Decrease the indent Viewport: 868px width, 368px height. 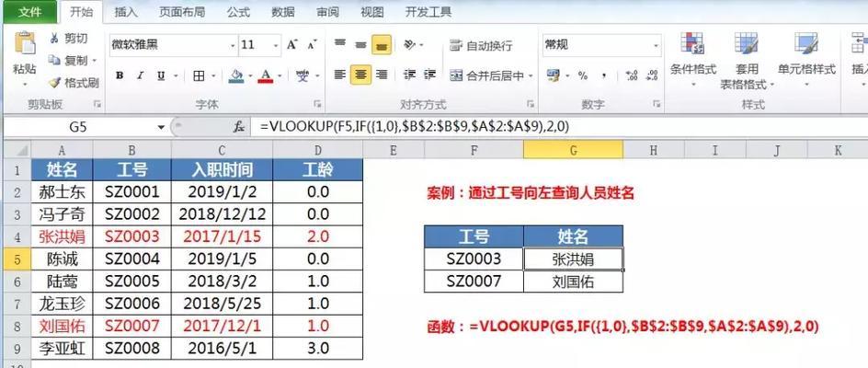(x=410, y=75)
